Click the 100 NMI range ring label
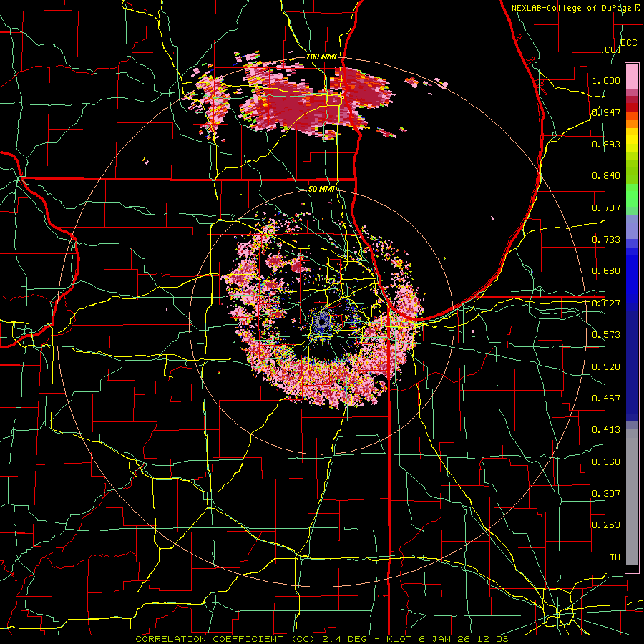The width and height of the screenshot is (644, 644). pyautogui.click(x=321, y=57)
